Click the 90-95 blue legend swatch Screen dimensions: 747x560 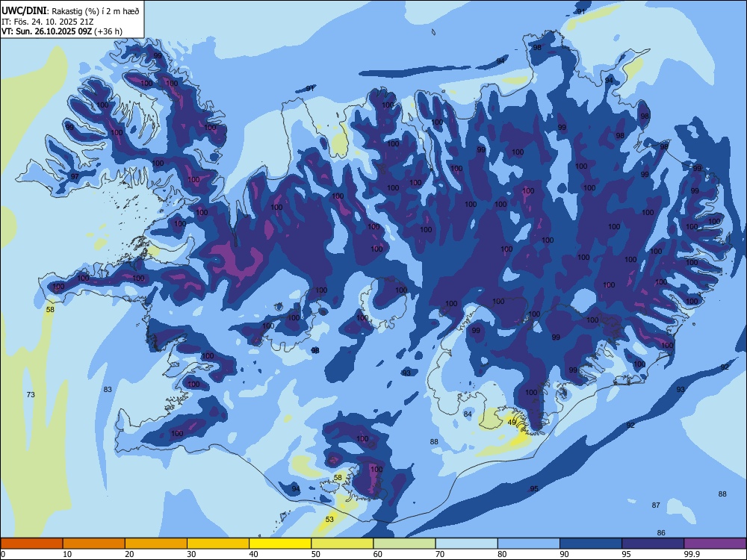pyautogui.click(x=591, y=544)
